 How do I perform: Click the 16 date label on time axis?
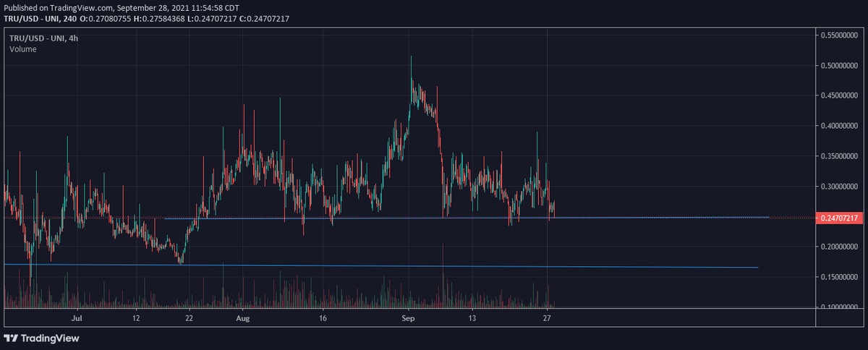[323, 317]
